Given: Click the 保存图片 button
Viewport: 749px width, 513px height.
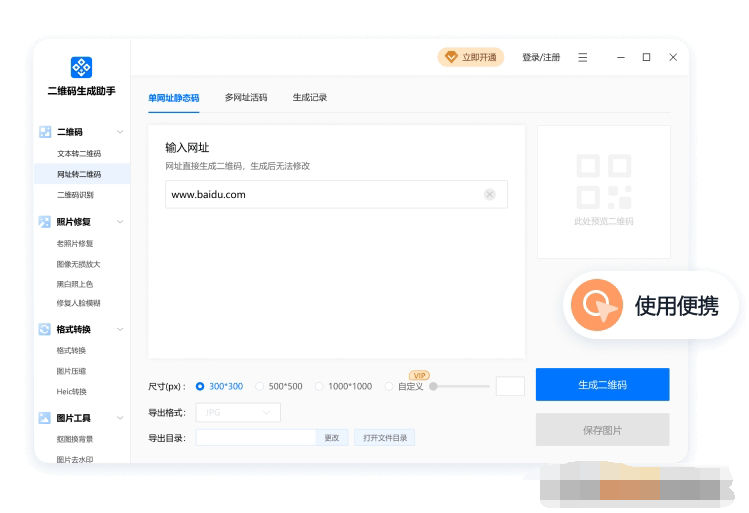Looking at the screenshot, I should [x=602, y=430].
